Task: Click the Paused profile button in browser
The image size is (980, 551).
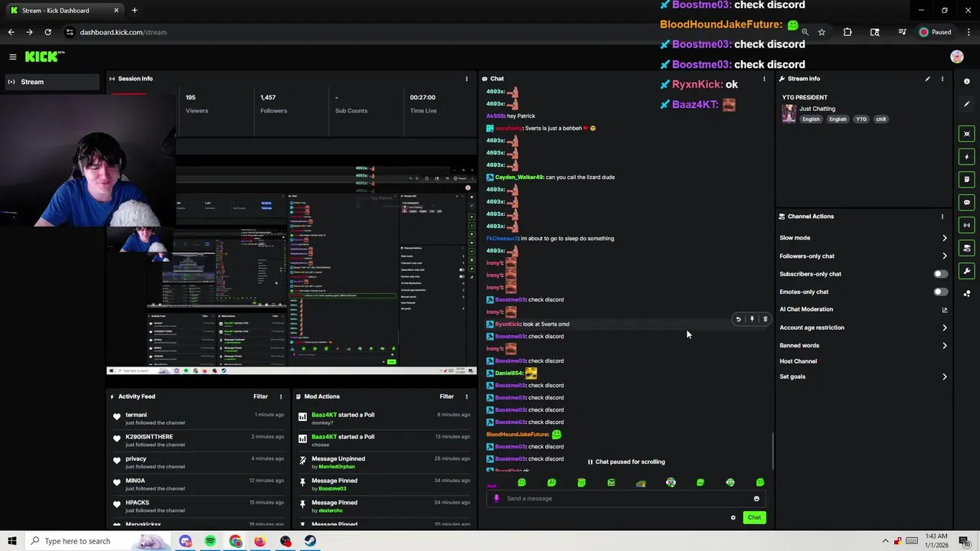Action: click(x=936, y=32)
